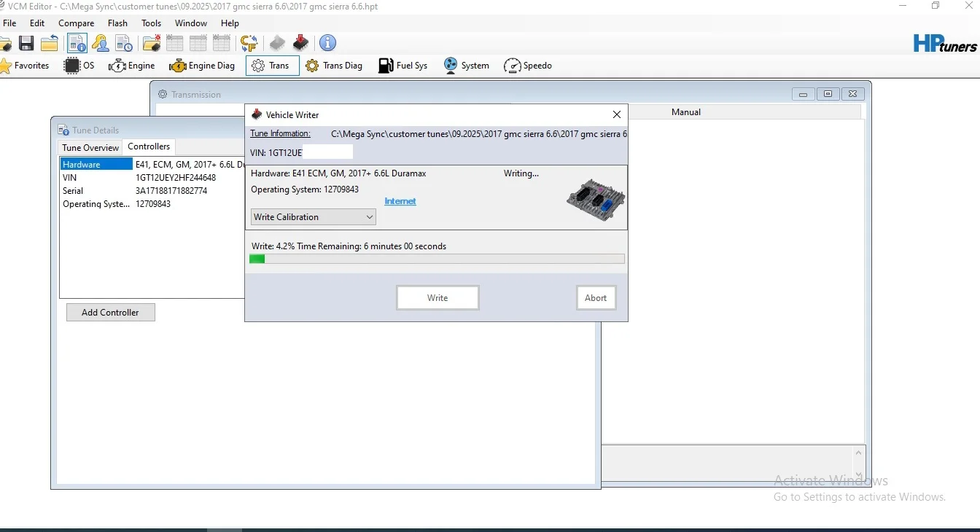
Task: Click serial value 3A17188171882774
Action: (x=171, y=191)
